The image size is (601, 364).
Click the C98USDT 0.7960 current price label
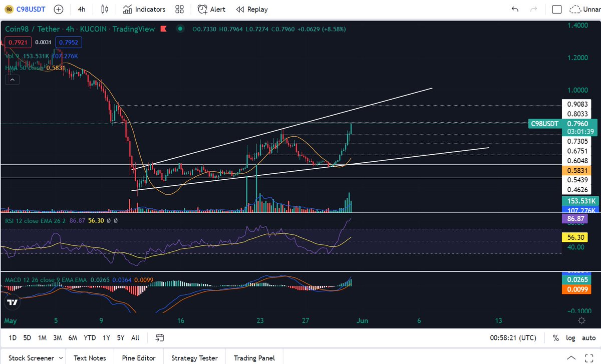tap(563, 127)
